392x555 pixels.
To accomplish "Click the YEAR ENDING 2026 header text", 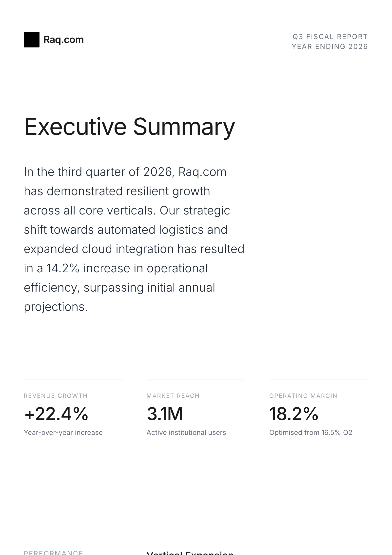I will (330, 47).
